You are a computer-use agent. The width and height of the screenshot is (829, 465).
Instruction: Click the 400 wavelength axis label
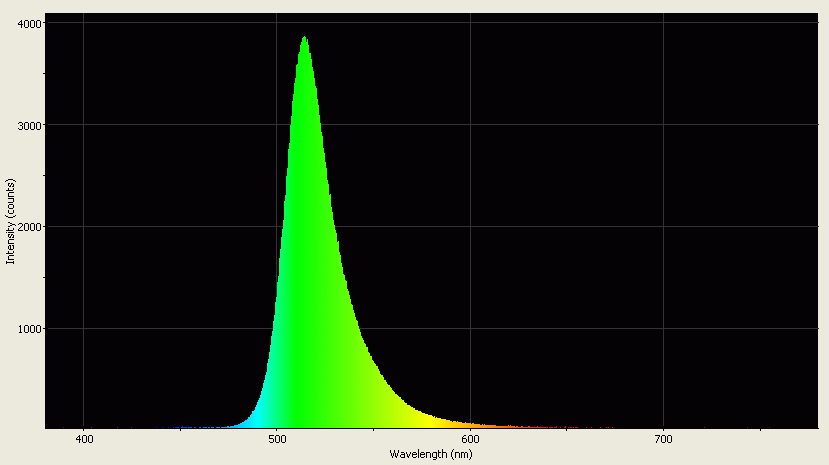[84, 440]
